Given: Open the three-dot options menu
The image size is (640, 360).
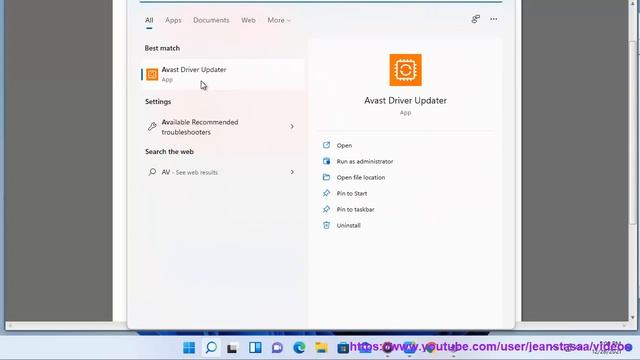Looking at the screenshot, I should (x=494, y=19).
